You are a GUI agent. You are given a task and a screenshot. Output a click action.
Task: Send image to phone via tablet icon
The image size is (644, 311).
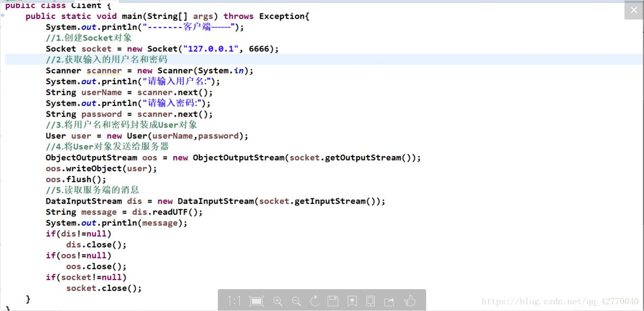(371, 301)
